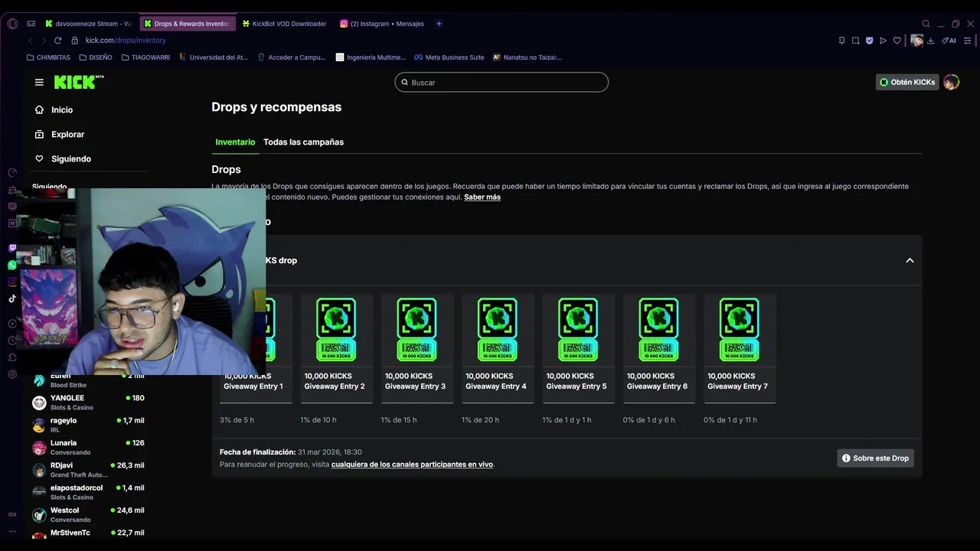Open the TIAGOWARRI bookmarks folder
The height and width of the screenshot is (551, 980).
tap(145, 57)
